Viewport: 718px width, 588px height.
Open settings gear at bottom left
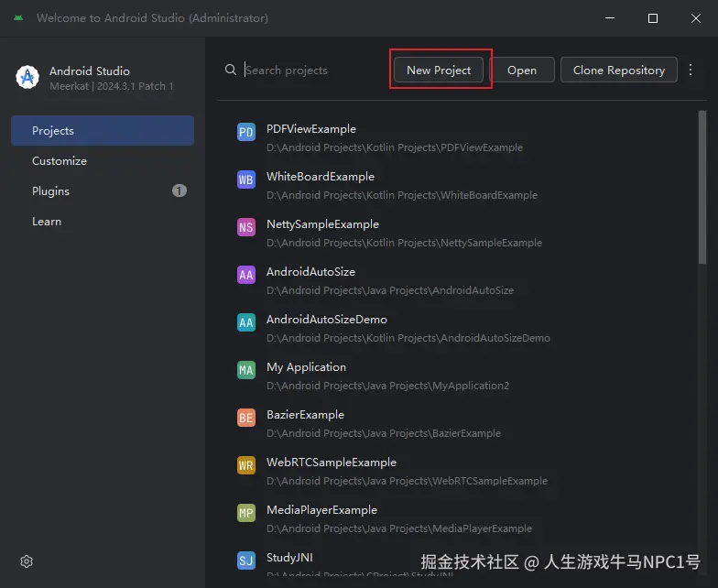pos(27,561)
